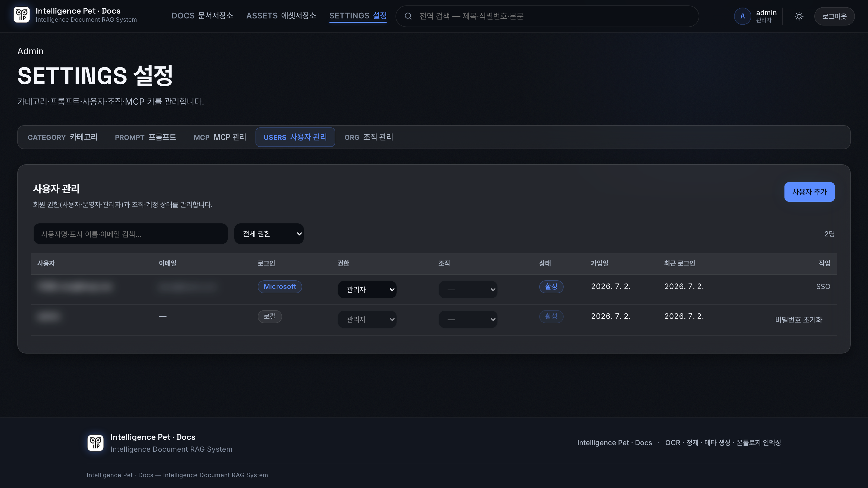Click the 사용자 추가 button
The width and height of the screenshot is (868, 488).
coord(809,192)
